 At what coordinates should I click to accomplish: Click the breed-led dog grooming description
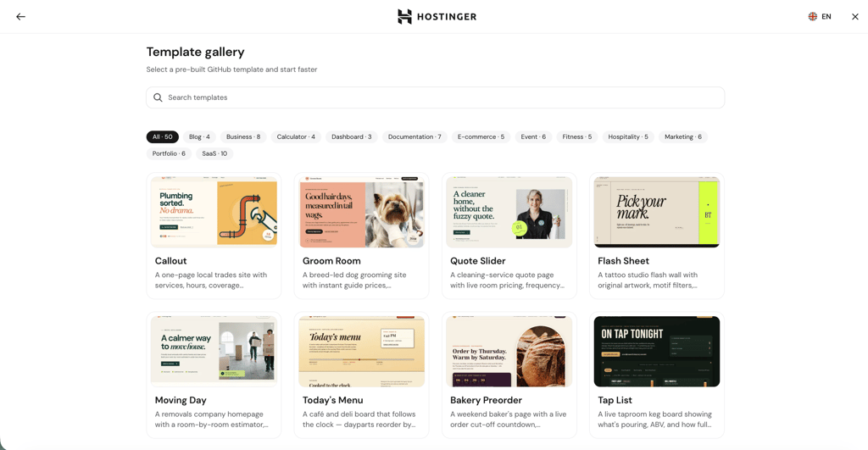pyautogui.click(x=354, y=280)
